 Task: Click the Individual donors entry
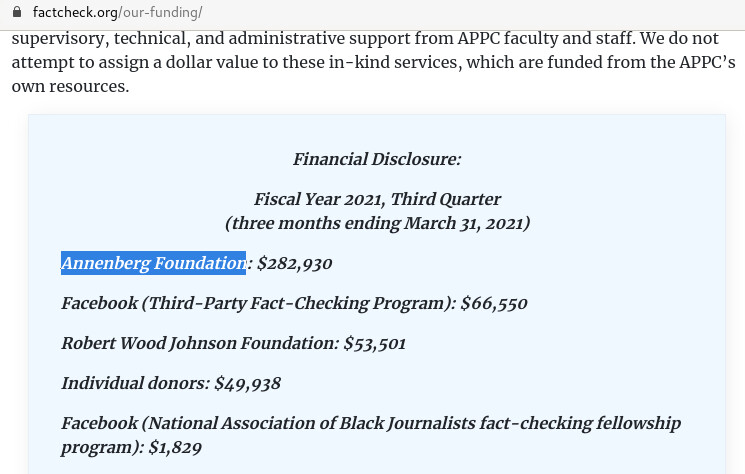[x=134, y=383]
